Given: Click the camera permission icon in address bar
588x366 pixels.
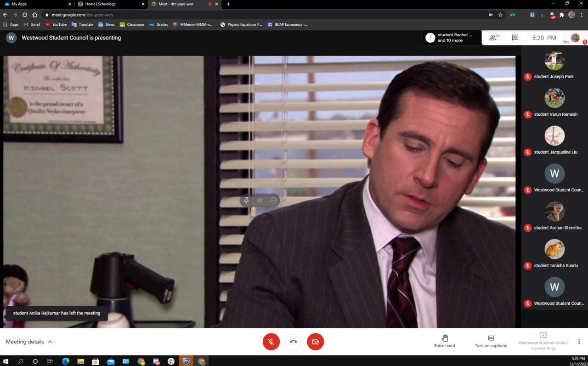Looking at the screenshot, I should pos(491,15).
